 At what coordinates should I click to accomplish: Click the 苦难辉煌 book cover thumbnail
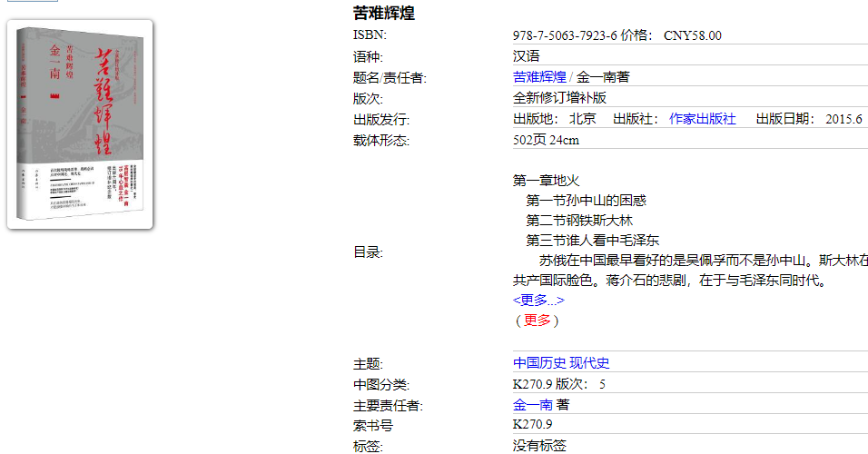point(80,124)
